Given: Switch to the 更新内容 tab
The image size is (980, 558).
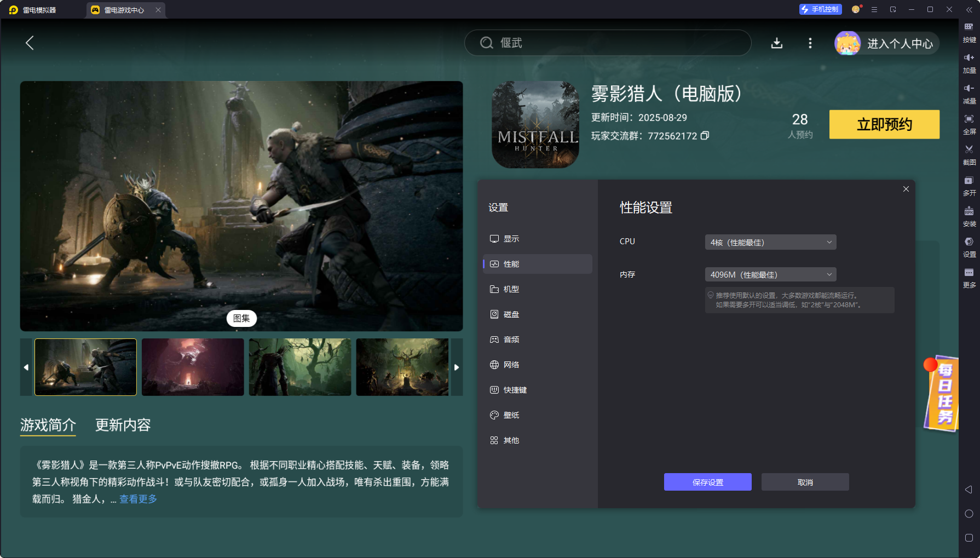Looking at the screenshot, I should click(x=123, y=425).
